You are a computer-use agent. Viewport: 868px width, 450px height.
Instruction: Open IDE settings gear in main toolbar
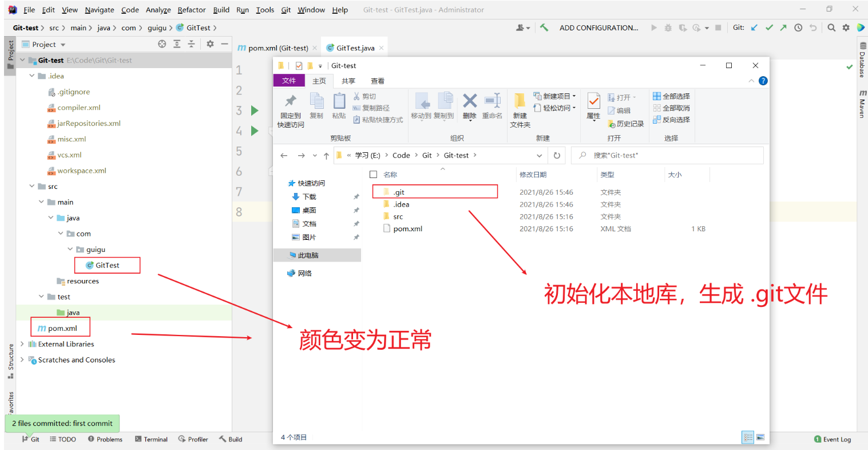coord(846,27)
